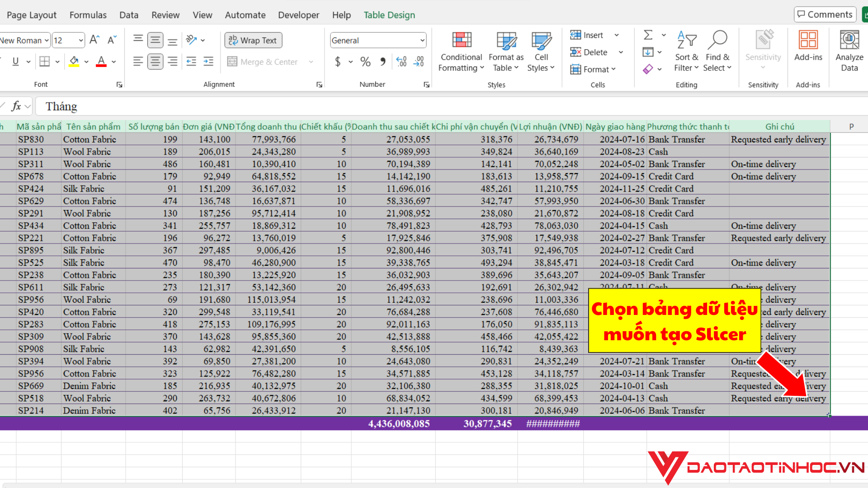Apply Wrap Text to selected cells
Viewport: 868px width, 488px height.
coord(253,40)
